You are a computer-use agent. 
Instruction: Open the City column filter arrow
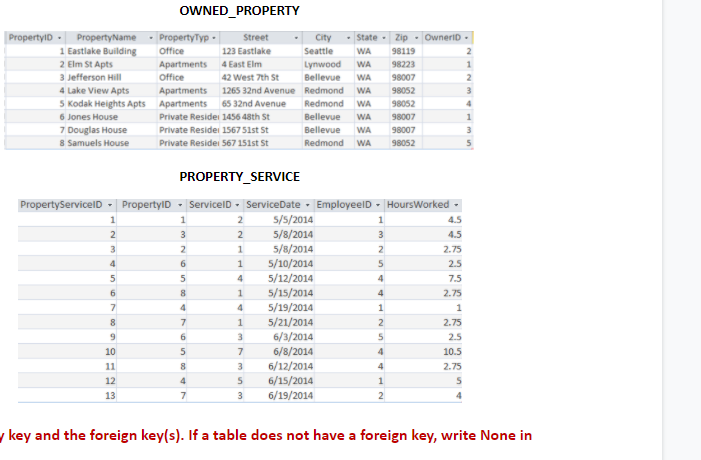click(348, 38)
